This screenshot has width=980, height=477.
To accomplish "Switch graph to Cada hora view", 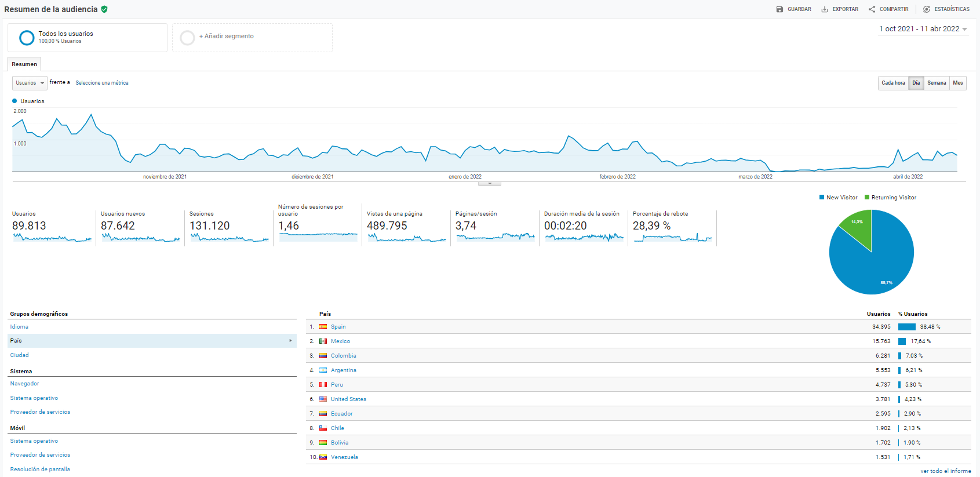I will 893,83.
